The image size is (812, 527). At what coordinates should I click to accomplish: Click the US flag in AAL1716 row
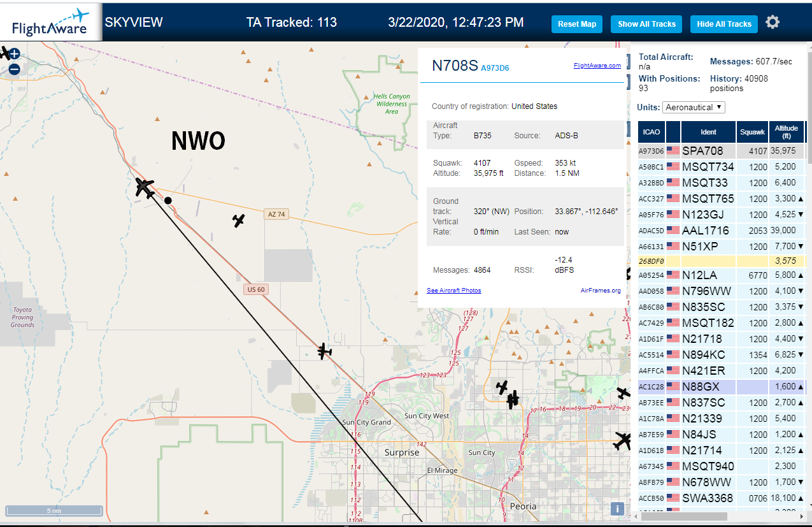(x=673, y=231)
